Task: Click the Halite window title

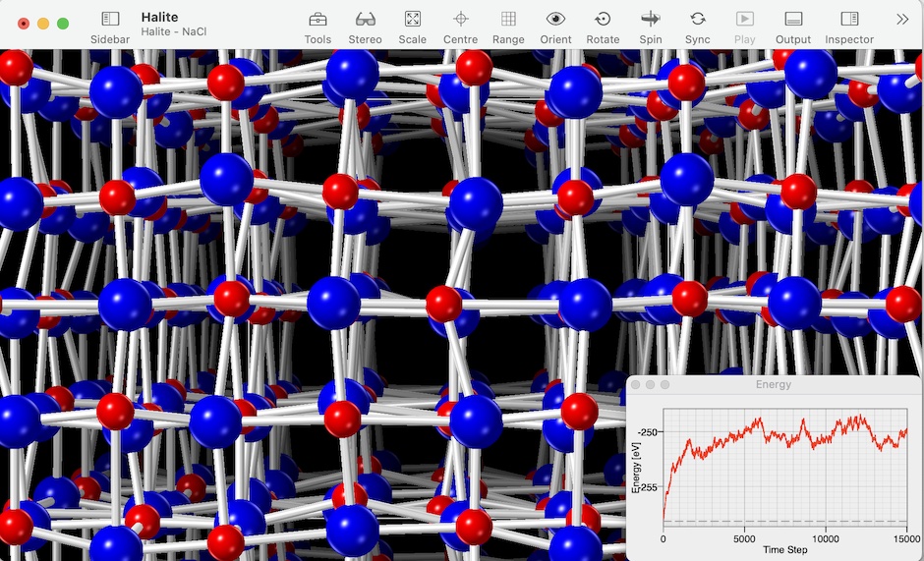Action: pos(158,17)
